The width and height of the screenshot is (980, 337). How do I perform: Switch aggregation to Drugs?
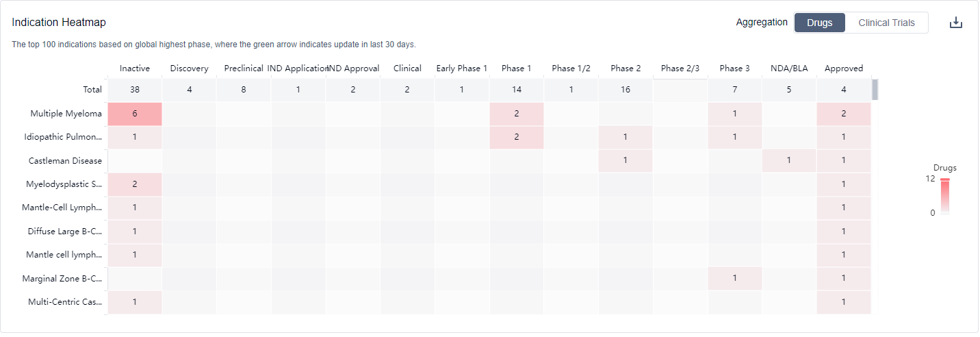pos(819,23)
